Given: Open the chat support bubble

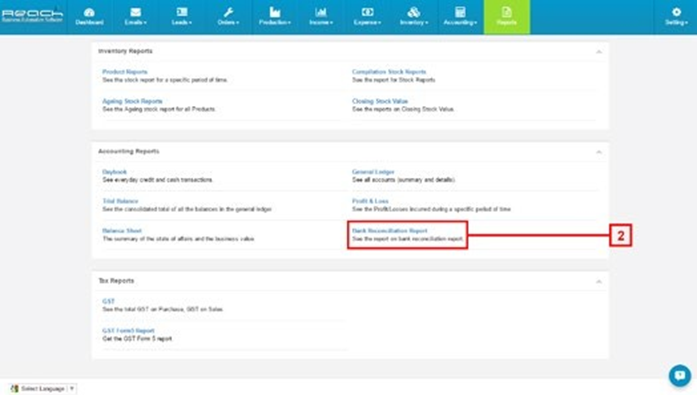Looking at the screenshot, I should [680, 375].
